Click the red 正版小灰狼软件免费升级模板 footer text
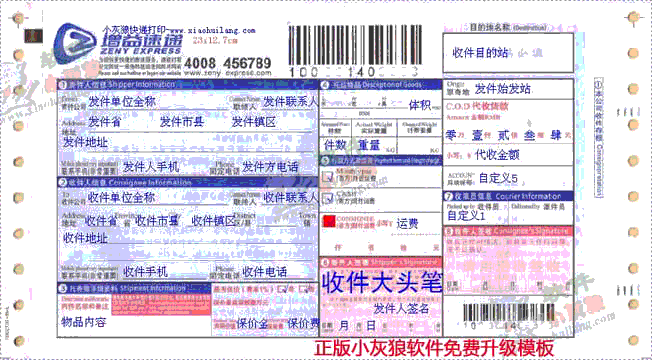652x360 pixels. (x=434, y=348)
